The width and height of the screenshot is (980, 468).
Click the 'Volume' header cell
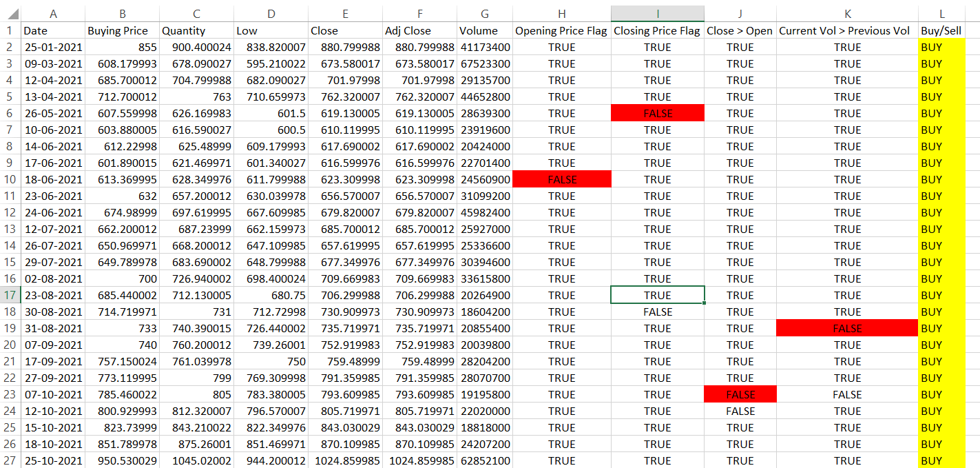[x=485, y=30]
